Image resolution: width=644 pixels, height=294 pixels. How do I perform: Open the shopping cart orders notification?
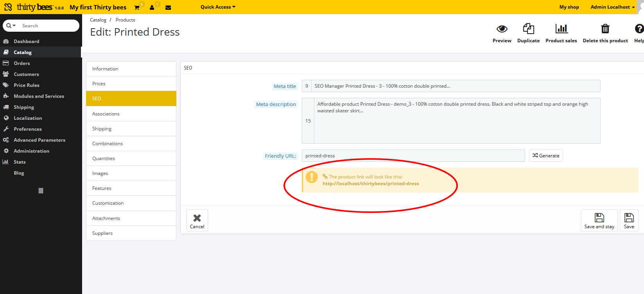click(137, 7)
